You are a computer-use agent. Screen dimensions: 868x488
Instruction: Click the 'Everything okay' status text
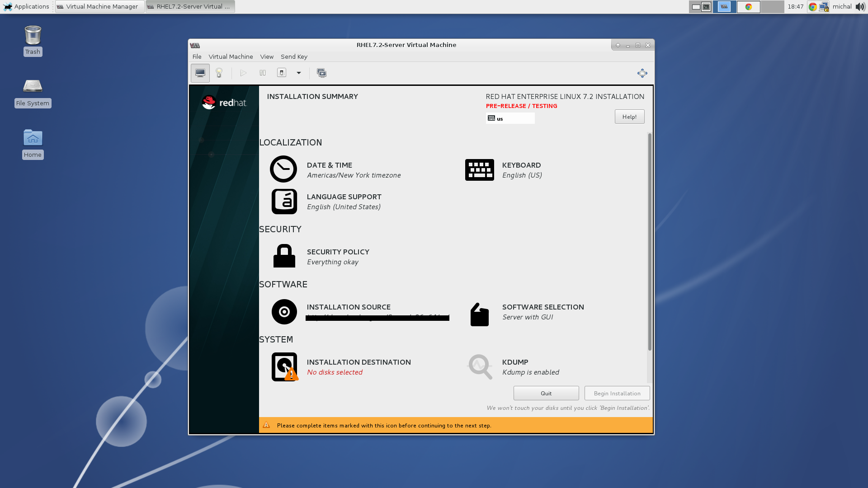(332, 262)
